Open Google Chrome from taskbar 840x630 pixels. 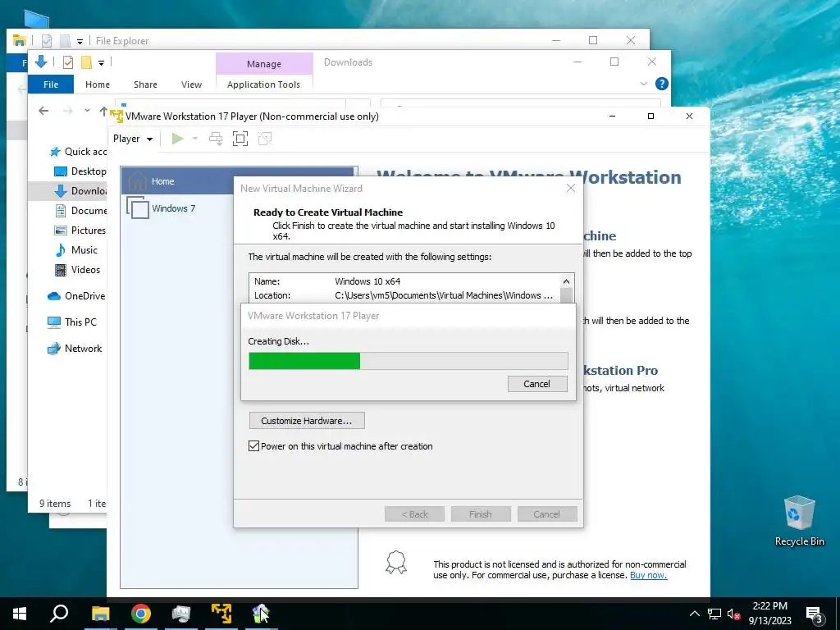click(x=141, y=614)
